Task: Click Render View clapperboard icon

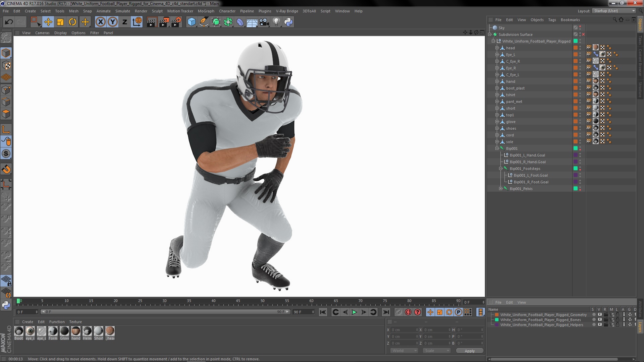Action: pos(152,22)
